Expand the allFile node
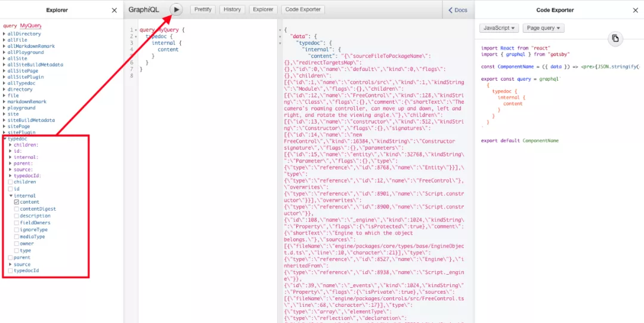Image resolution: width=644 pixels, height=323 pixels. coord(5,40)
